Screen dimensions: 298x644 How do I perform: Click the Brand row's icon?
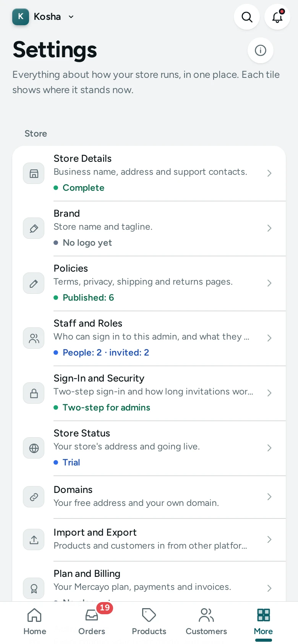pyautogui.click(x=34, y=228)
